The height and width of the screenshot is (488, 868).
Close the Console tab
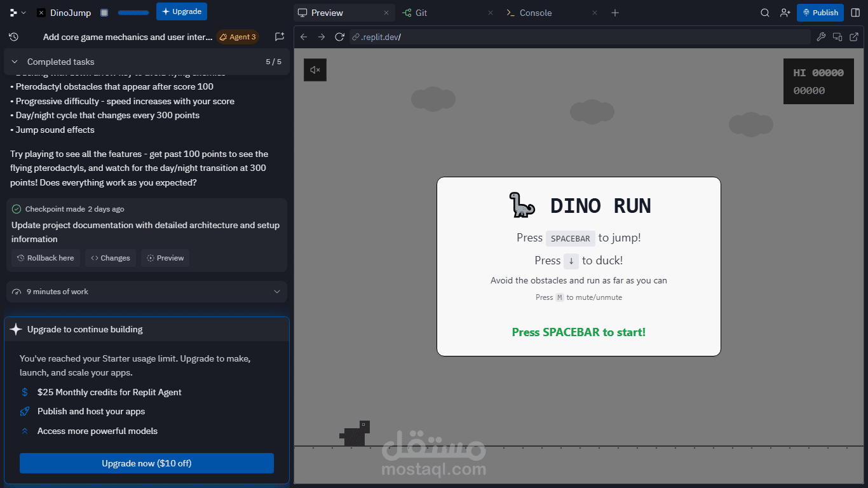[x=595, y=13]
